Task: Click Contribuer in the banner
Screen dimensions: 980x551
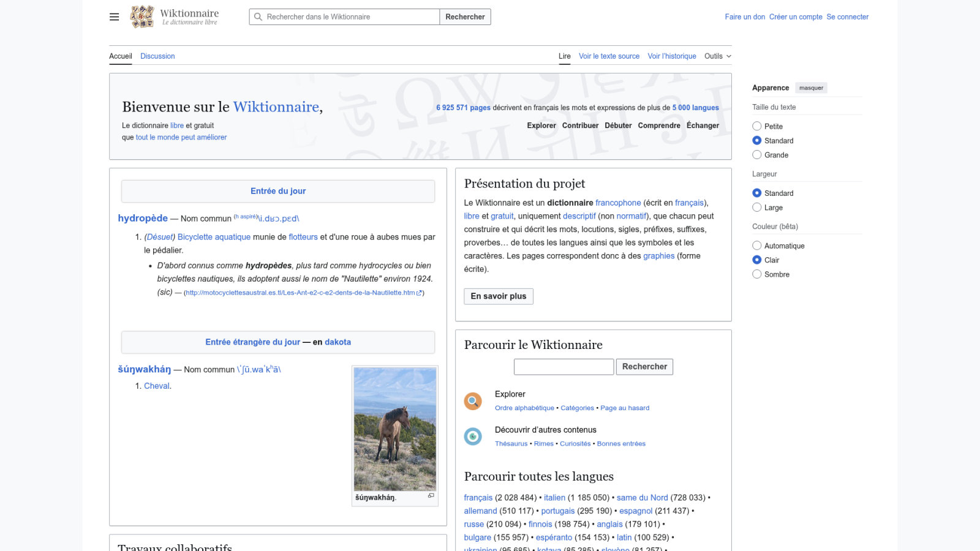Action: [x=581, y=126]
